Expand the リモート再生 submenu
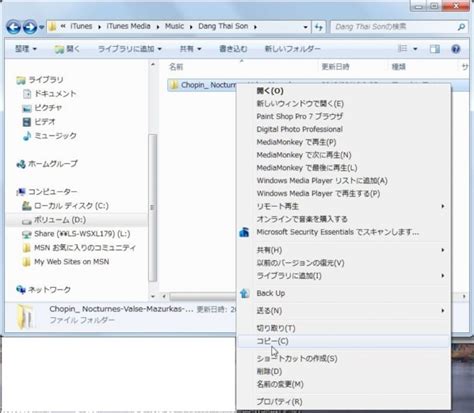This screenshot has height=413, width=474. 343,206
